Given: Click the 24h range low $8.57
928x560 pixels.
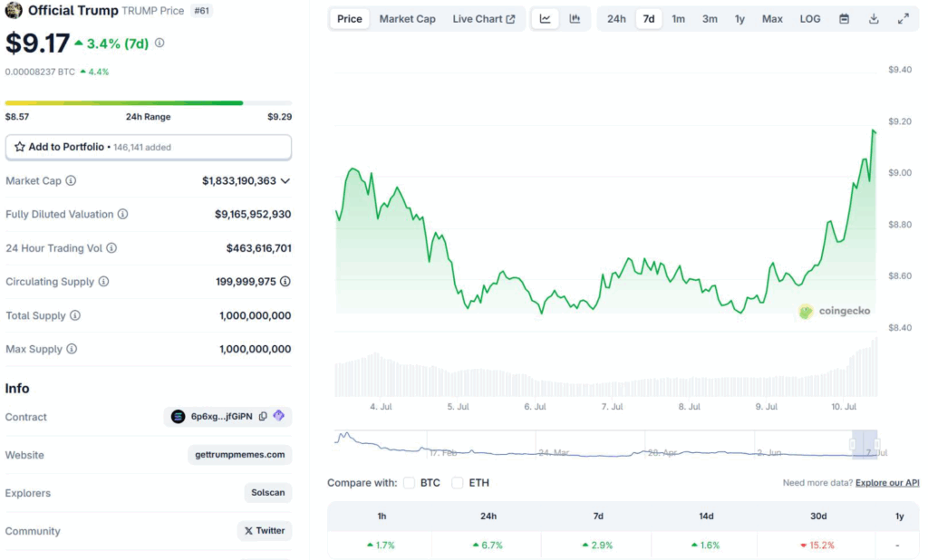Looking at the screenshot, I should coord(17,117).
